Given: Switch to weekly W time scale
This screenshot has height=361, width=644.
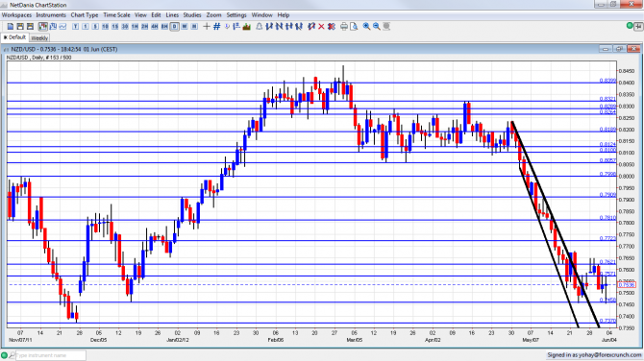Looking at the screenshot, I should pyautogui.click(x=185, y=27).
